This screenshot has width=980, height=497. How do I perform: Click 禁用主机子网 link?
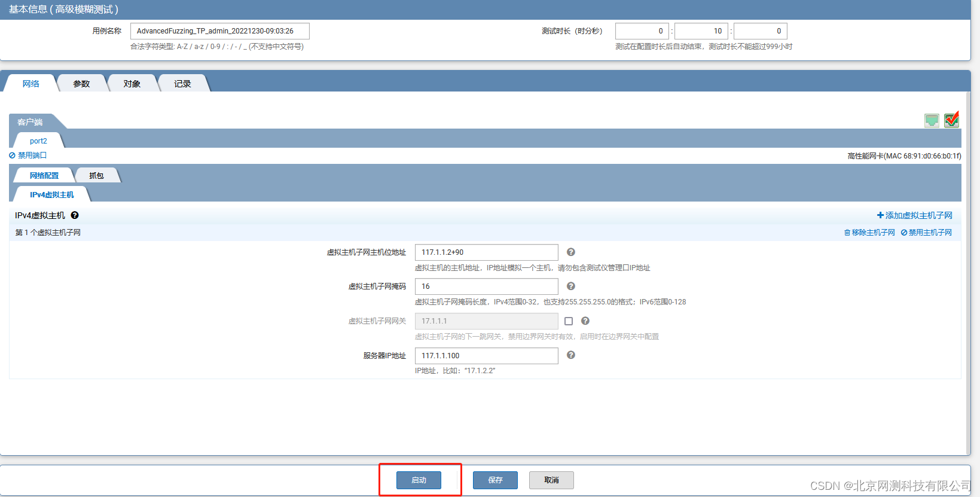pyautogui.click(x=926, y=233)
